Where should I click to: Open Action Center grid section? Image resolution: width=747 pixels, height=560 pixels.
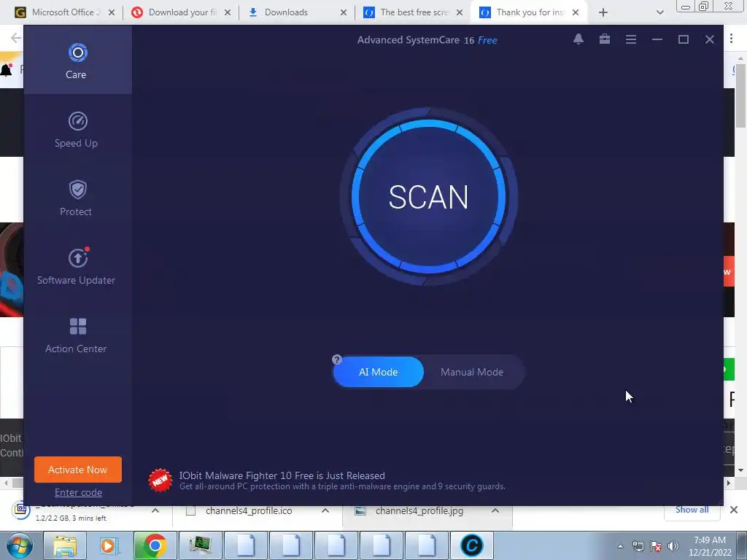[77, 335]
